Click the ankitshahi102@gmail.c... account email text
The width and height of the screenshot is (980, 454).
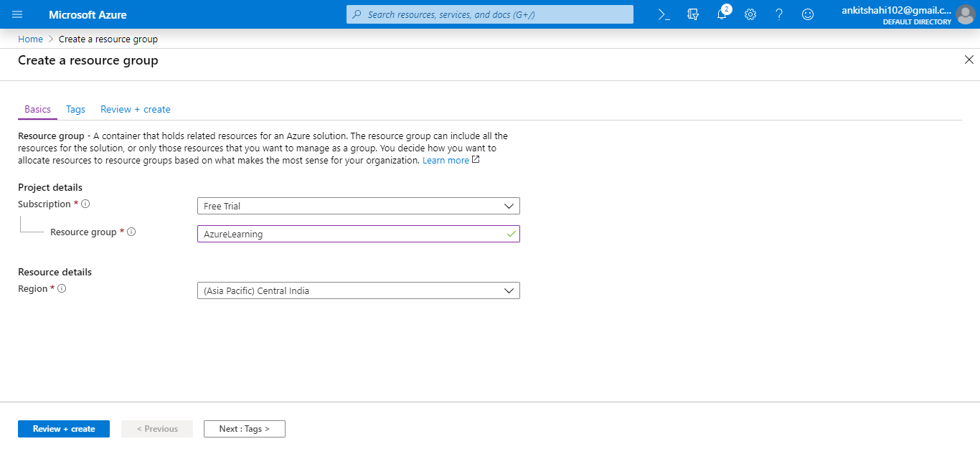click(x=896, y=11)
